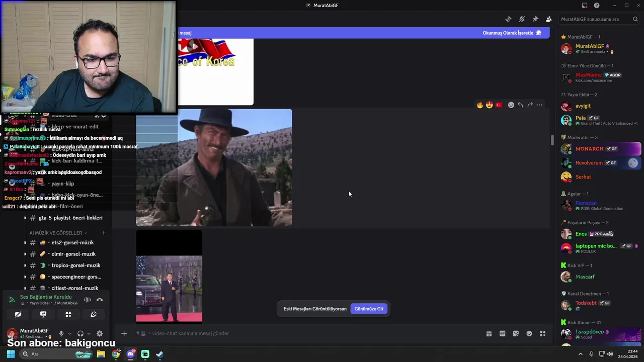Forward the message using forward arrow
Screen dimensions: 644x362
pyautogui.click(x=530, y=105)
